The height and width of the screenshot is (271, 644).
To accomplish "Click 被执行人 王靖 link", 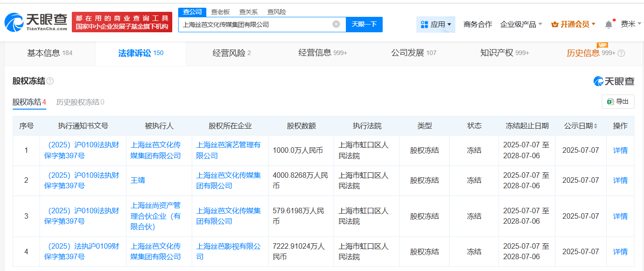I will coord(138,181).
